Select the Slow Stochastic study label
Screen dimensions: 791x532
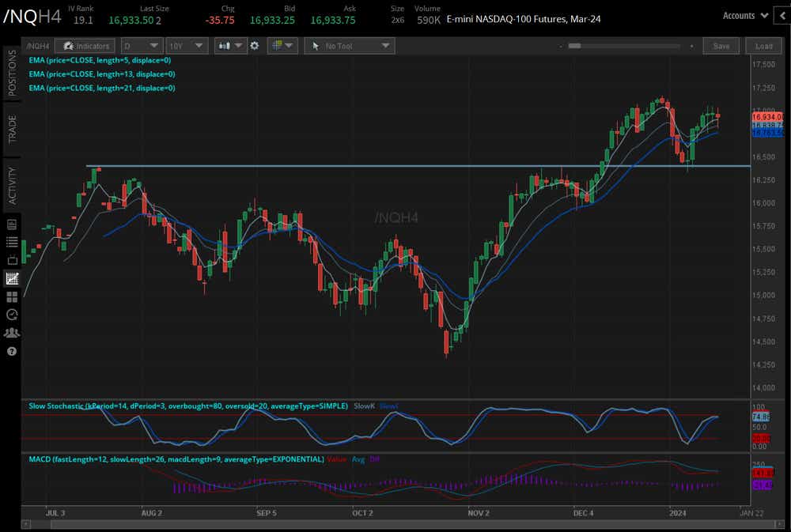click(x=188, y=406)
